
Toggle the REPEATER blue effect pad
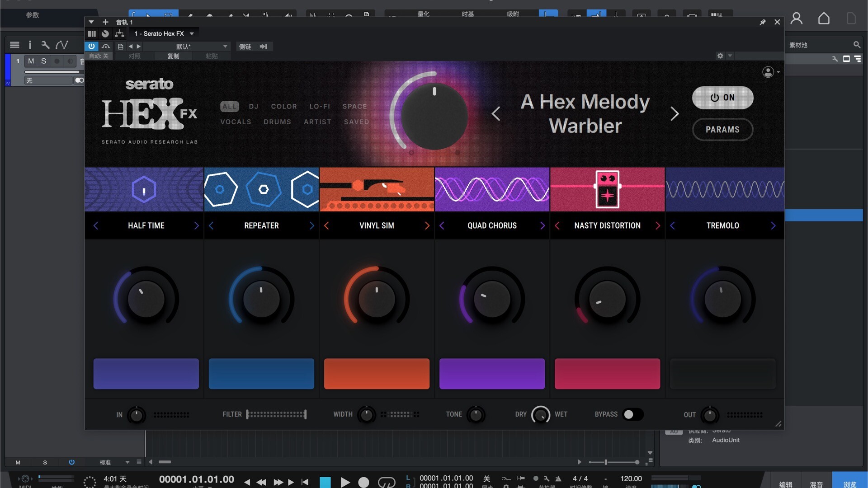[x=261, y=374]
